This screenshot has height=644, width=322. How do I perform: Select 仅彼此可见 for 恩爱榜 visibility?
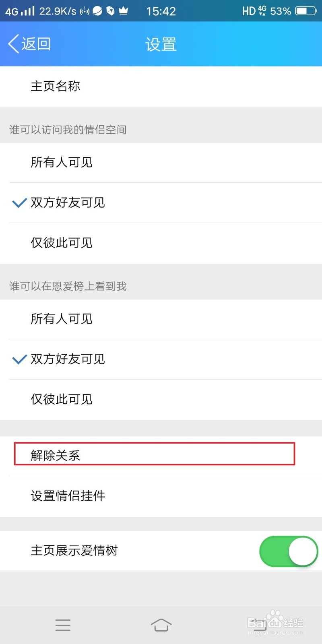coord(161,400)
